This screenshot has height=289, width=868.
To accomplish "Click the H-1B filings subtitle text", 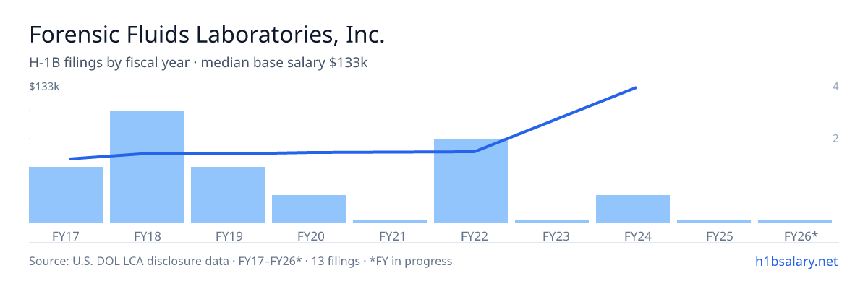I will (198, 63).
